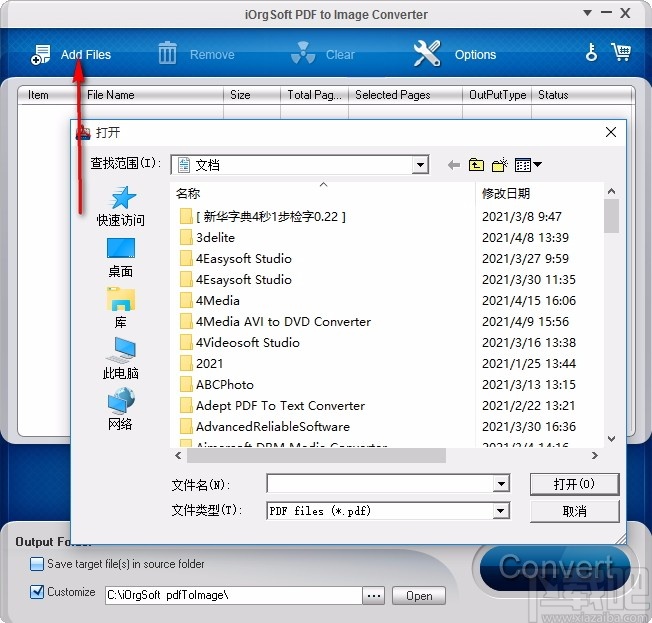Select the 3delite folder icon
Screen dimensions: 652x623
(x=186, y=237)
